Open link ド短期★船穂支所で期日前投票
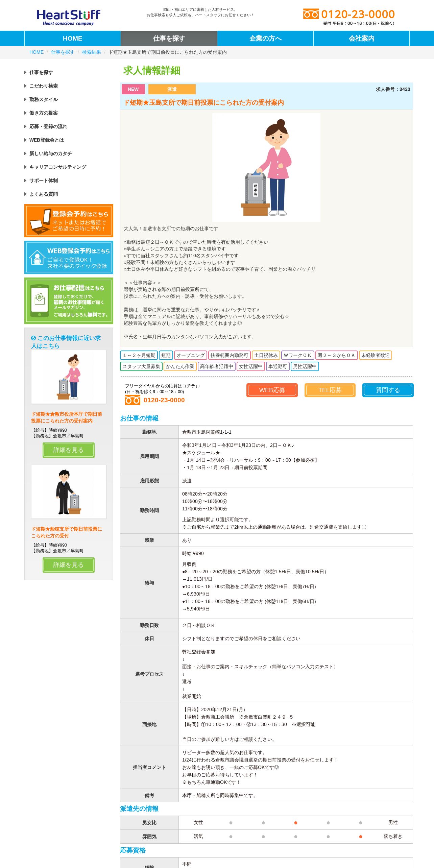The width and height of the screenshot is (434, 868). click(x=67, y=532)
